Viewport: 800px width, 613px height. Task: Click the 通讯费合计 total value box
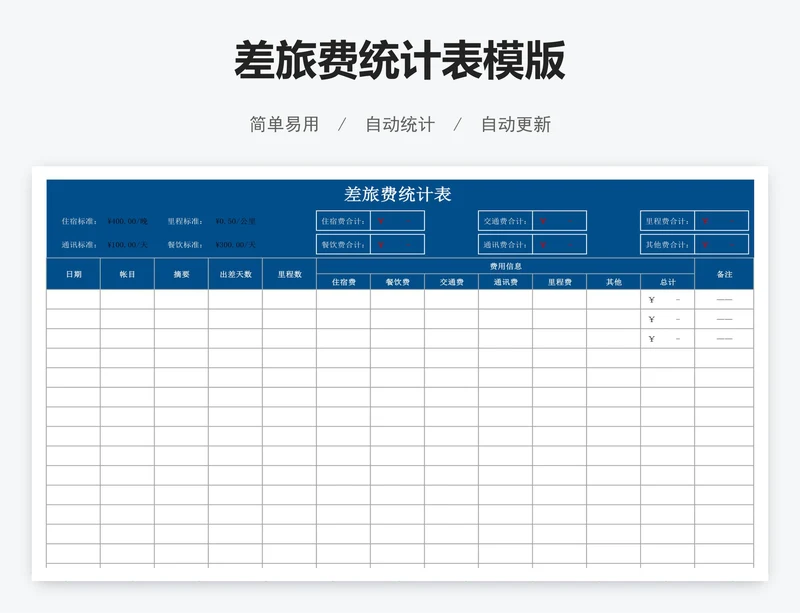(x=560, y=244)
